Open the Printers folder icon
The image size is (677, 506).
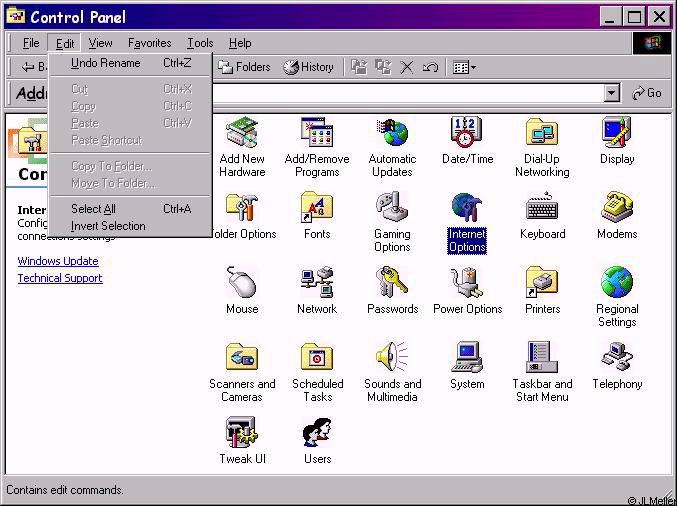pos(542,282)
